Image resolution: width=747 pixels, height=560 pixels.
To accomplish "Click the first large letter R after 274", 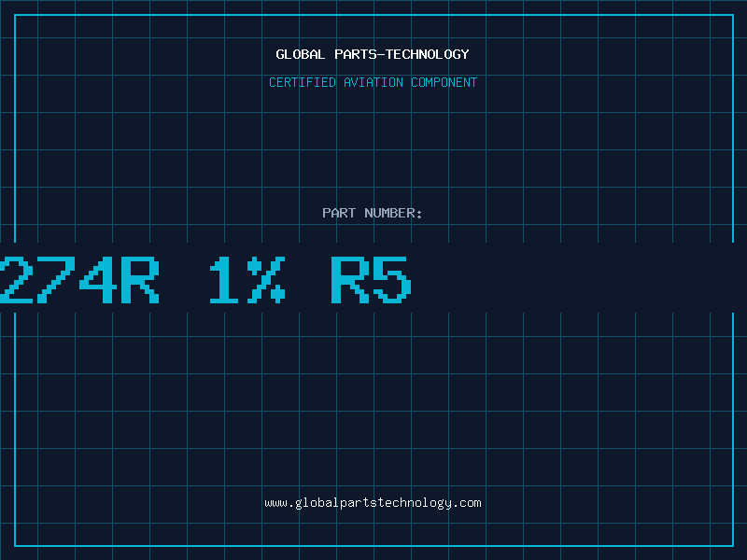I will tap(140, 280).
